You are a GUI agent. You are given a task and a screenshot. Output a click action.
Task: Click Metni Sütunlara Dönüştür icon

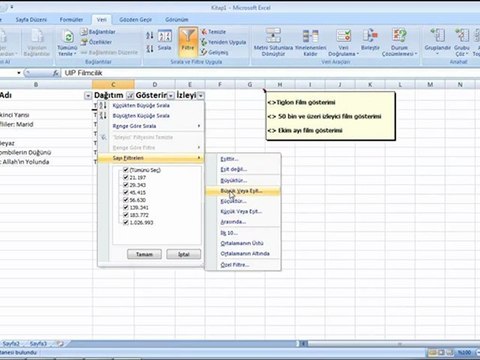pyautogui.click(x=273, y=35)
